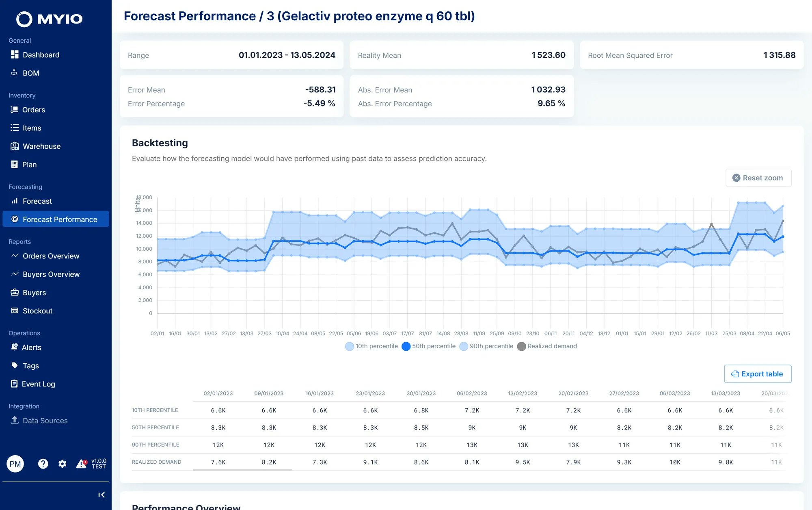Click the 10TH PERCENTILE row label
The height and width of the screenshot is (510, 812).
point(155,410)
